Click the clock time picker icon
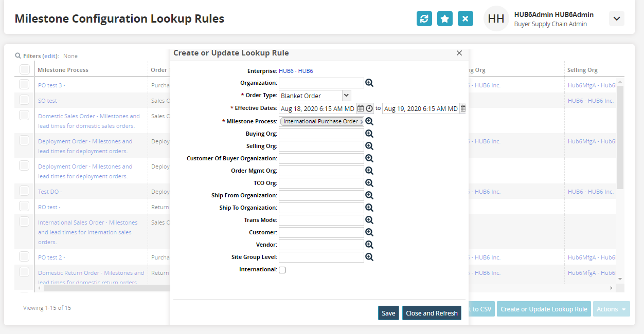The height and width of the screenshot is (334, 644). 369,108
